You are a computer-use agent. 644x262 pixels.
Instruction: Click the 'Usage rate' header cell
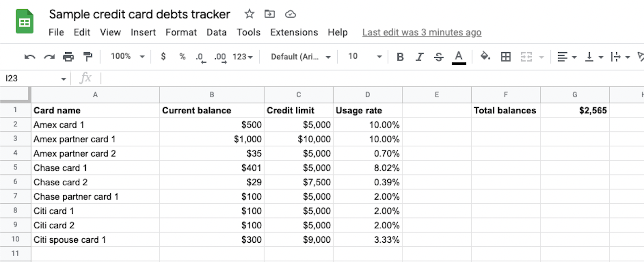pos(367,110)
